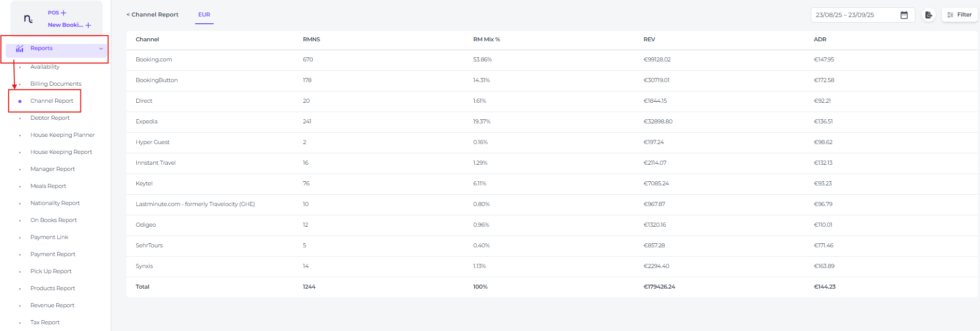Open the calendar date picker icon
The width and height of the screenshot is (980, 331).
click(x=904, y=15)
